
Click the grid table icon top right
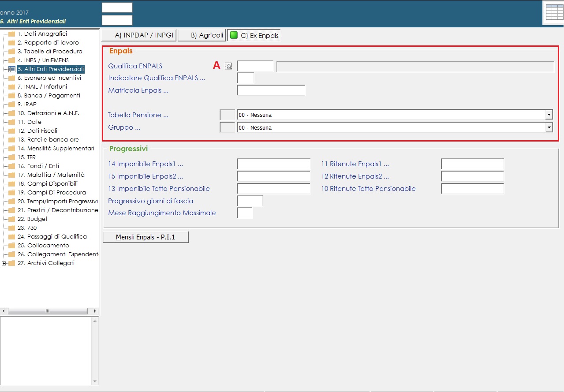click(x=554, y=12)
